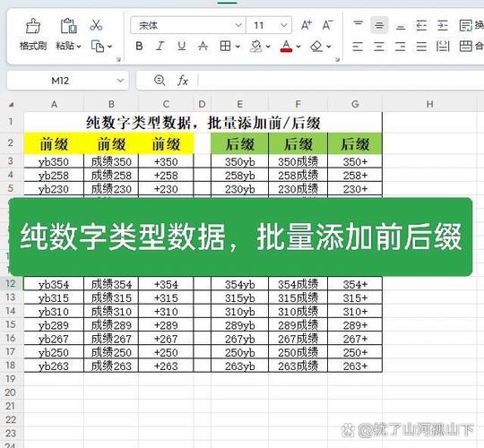Click the Increase indent icon
Screen dimensions: 484x448
[x=443, y=25]
